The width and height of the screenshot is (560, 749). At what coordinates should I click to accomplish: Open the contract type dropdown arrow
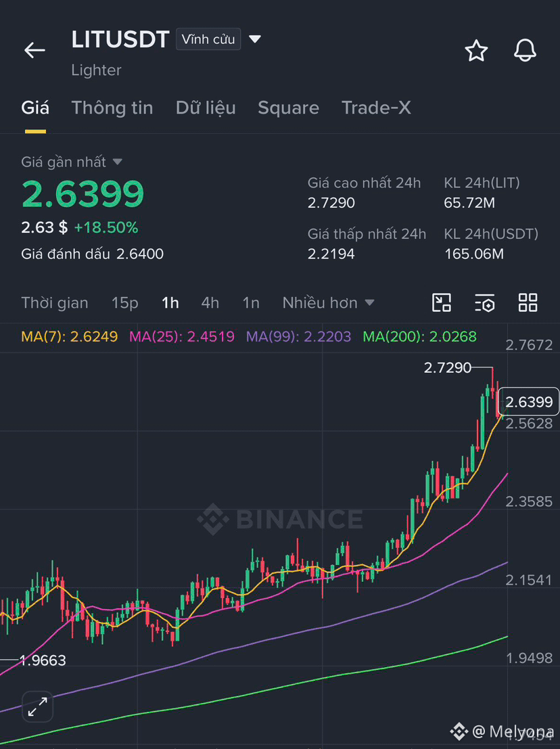(x=255, y=39)
